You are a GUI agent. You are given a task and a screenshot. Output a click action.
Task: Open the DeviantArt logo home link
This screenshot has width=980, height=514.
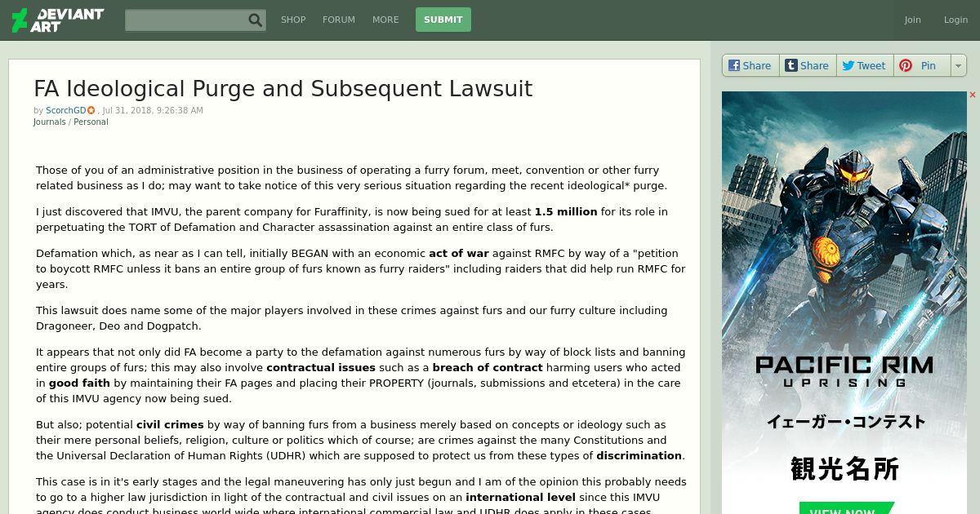click(57, 20)
